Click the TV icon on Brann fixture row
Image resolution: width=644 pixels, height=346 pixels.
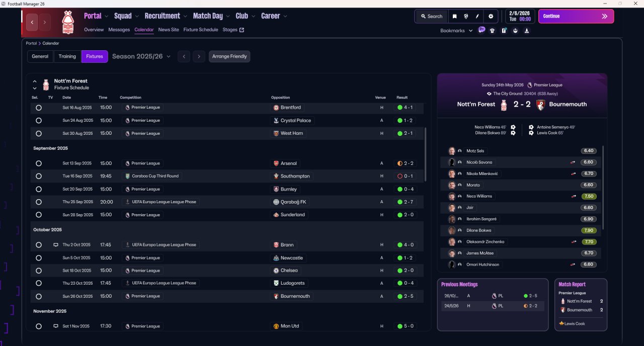point(56,245)
